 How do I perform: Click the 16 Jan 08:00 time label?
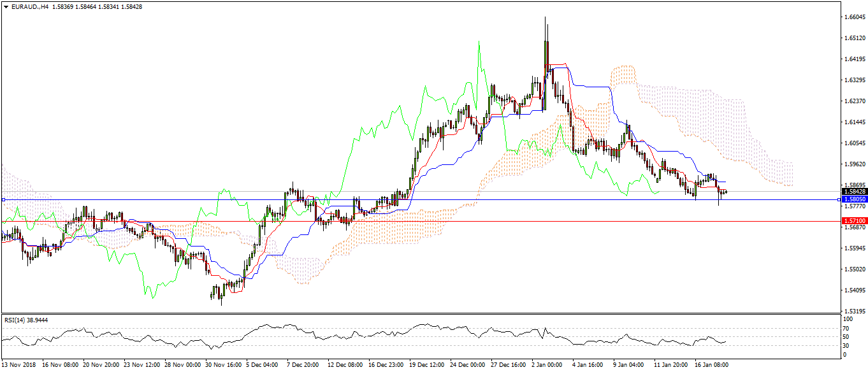click(711, 366)
